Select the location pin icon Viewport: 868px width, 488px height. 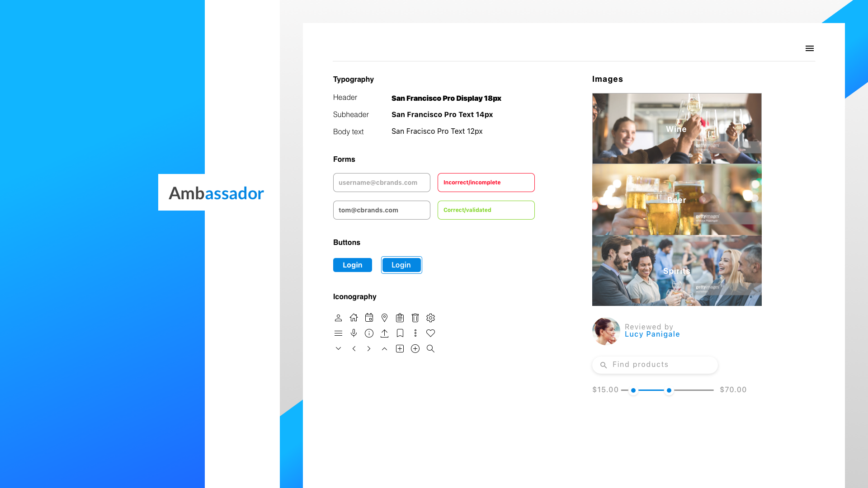point(385,318)
